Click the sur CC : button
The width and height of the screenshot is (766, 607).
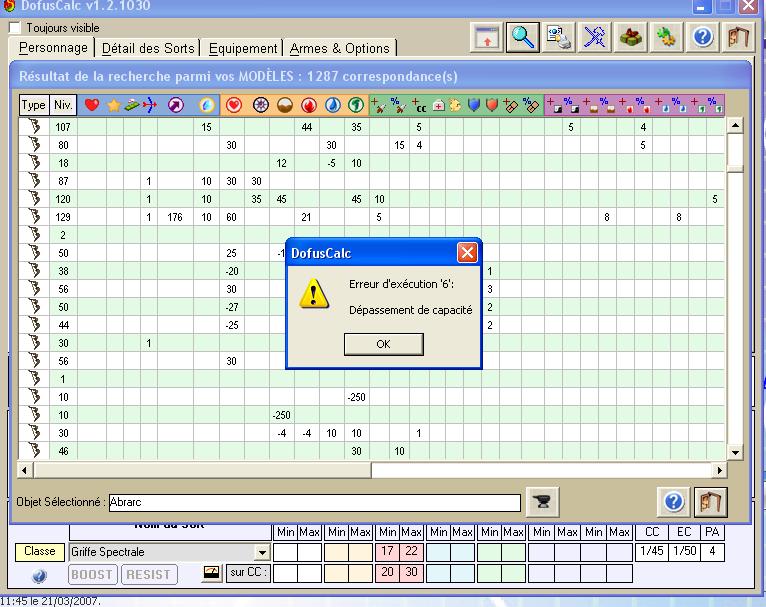pyautogui.click(x=249, y=572)
